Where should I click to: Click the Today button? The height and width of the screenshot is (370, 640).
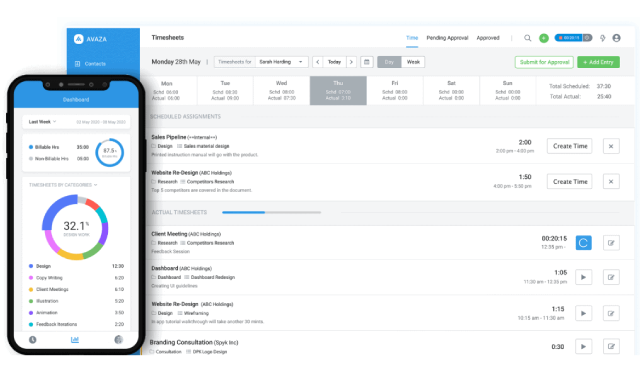334,62
